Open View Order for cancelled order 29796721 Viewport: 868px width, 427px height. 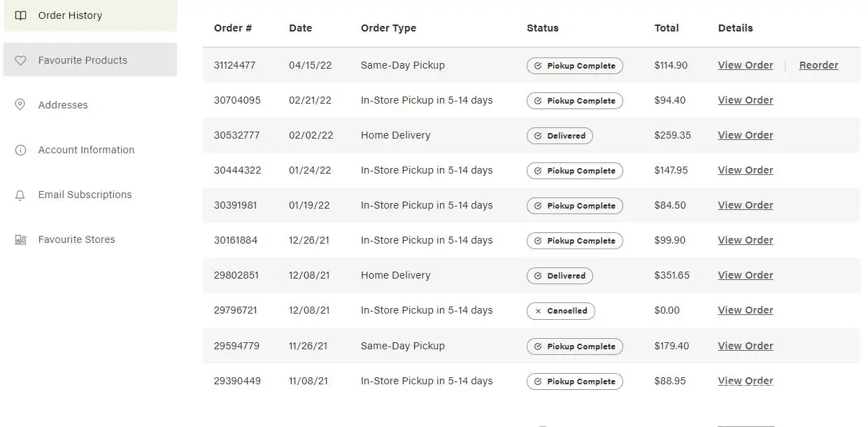745,310
